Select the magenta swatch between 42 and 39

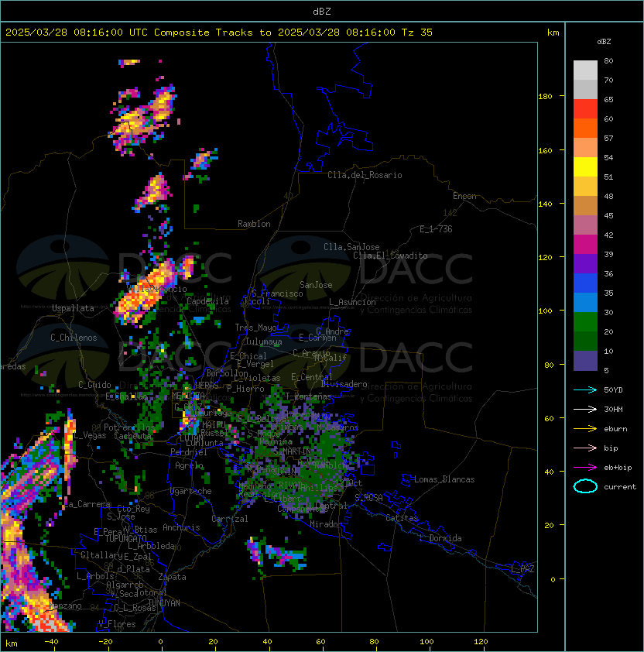[x=585, y=245]
